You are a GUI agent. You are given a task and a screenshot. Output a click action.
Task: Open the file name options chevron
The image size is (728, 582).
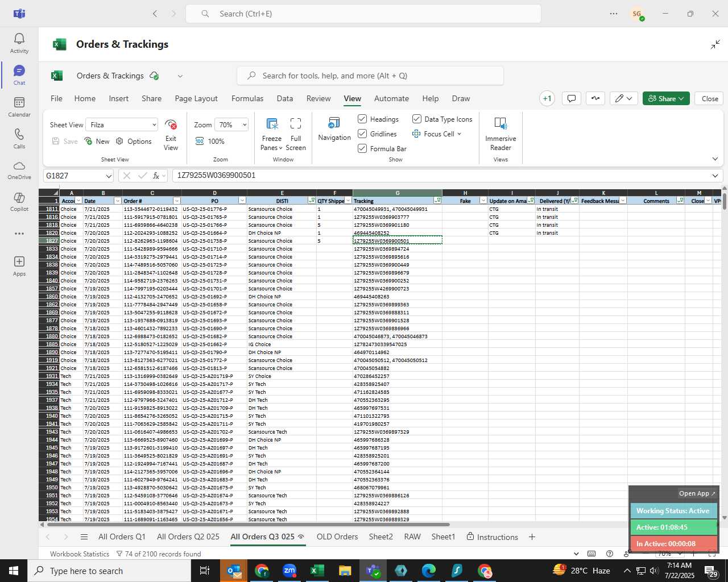(180, 76)
